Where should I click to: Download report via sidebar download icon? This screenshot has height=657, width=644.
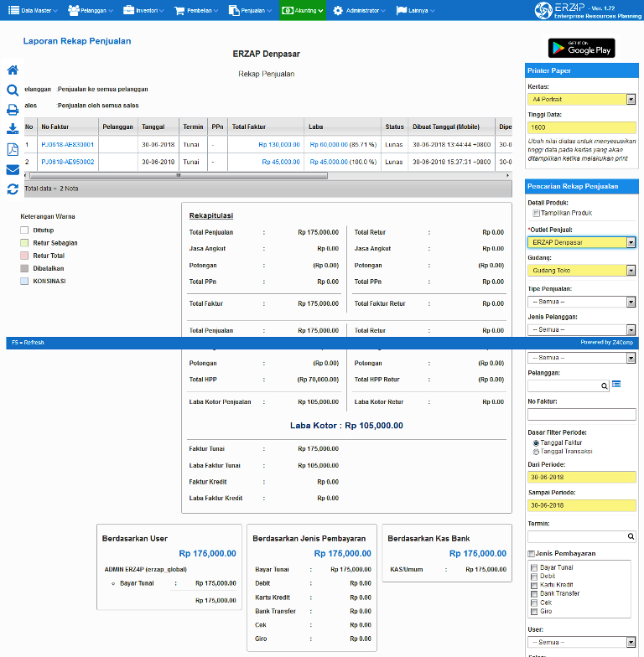click(13, 129)
